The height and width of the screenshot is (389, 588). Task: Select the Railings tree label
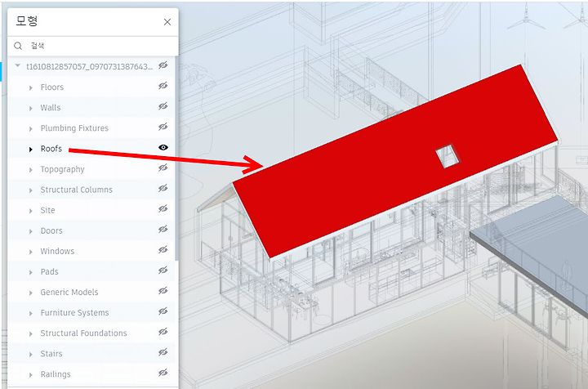pyautogui.click(x=56, y=374)
